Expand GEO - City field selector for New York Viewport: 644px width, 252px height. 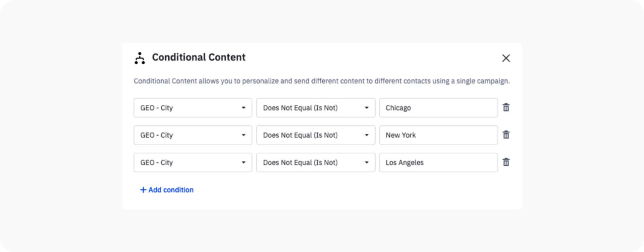point(193,135)
